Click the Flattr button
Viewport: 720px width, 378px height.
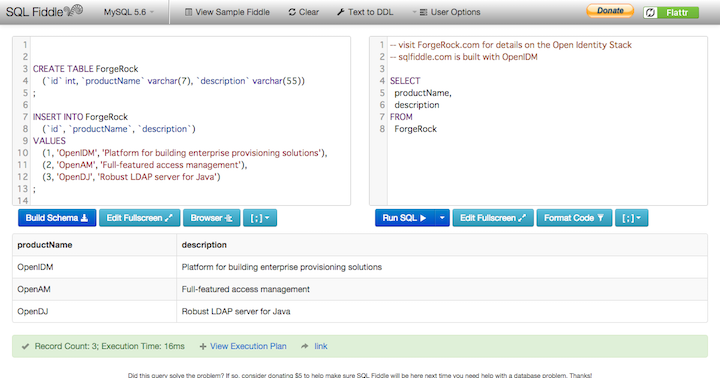[671, 12]
